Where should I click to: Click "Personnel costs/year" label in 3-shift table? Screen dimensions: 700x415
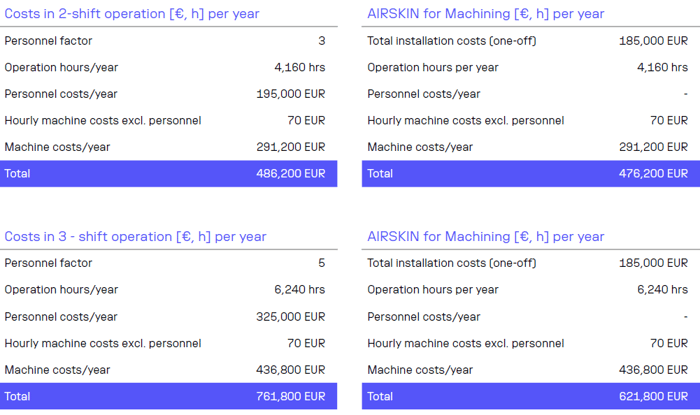pos(61,317)
